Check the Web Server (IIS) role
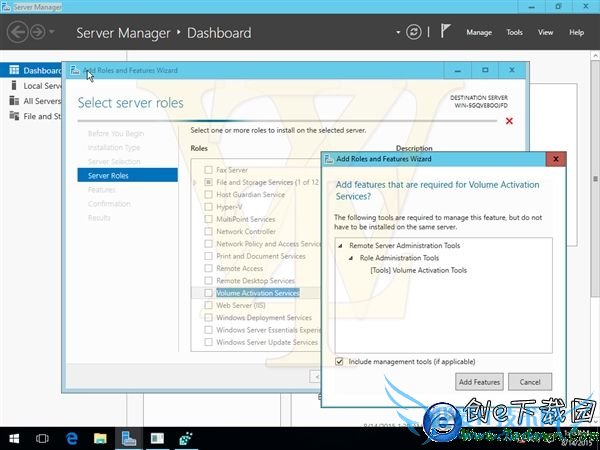 pos(208,305)
